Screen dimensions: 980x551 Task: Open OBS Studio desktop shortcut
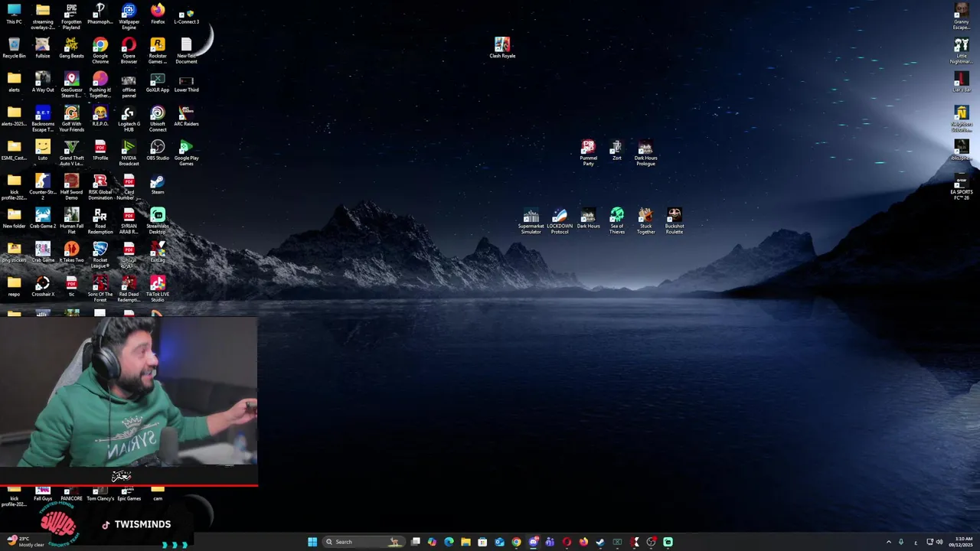click(x=158, y=150)
